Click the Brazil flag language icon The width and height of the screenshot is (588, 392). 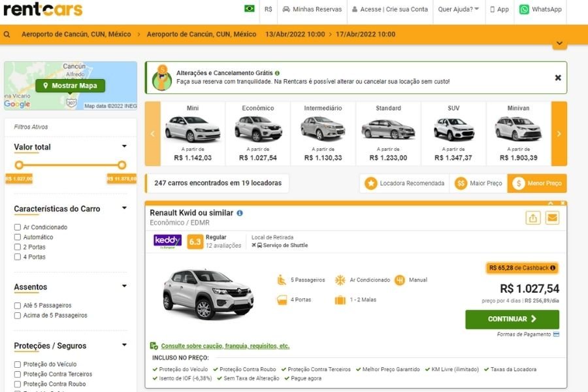[x=250, y=8]
